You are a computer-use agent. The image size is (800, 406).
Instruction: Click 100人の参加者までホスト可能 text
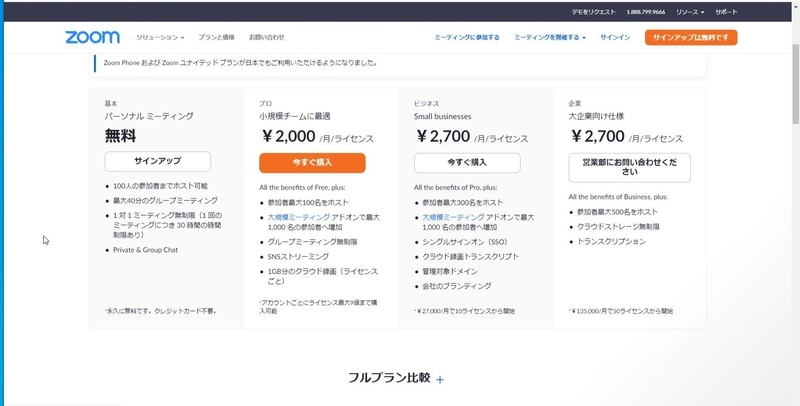160,186
